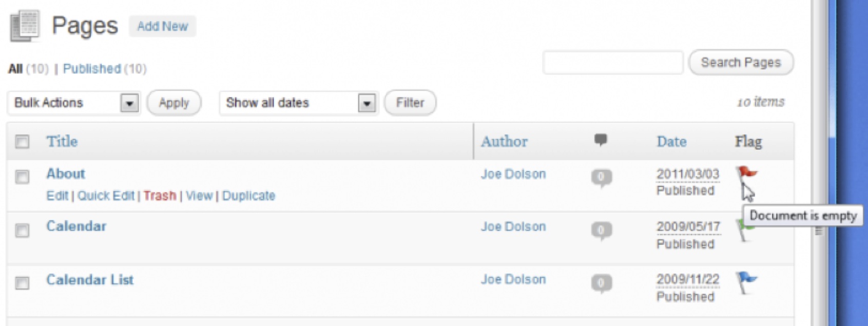Tick the Calendar List row checkbox
Viewport: 868px width, 326px height.
22,283
